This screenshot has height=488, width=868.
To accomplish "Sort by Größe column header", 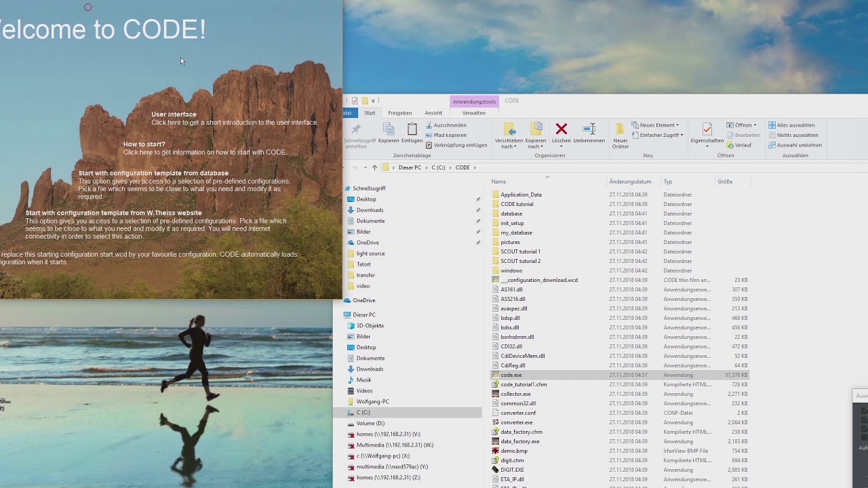I will coord(725,182).
